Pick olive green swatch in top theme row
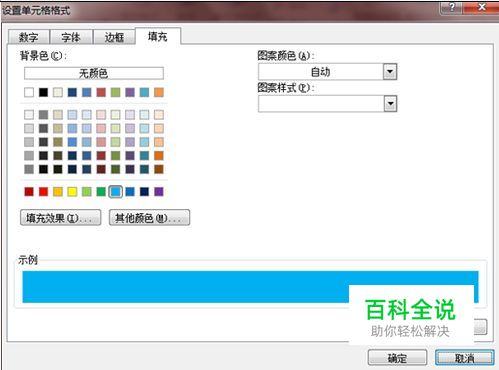Image resolution: width=499 pixels, height=370 pixels. [116, 92]
